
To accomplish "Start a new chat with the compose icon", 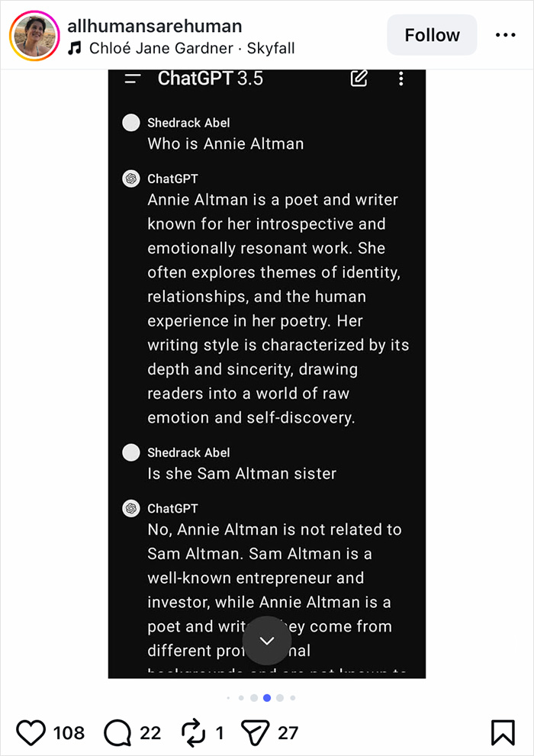I will (x=359, y=78).
